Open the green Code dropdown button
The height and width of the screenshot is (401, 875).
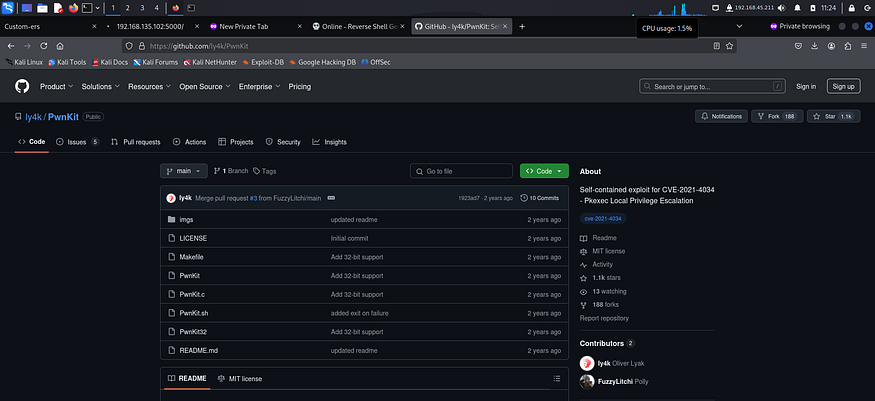[544, 171]
